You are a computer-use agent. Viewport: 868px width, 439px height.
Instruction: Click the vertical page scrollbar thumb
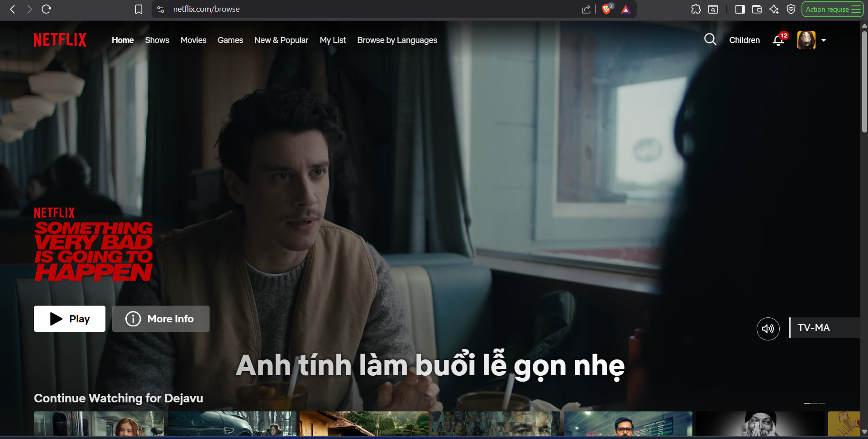(x=864, y=81)
